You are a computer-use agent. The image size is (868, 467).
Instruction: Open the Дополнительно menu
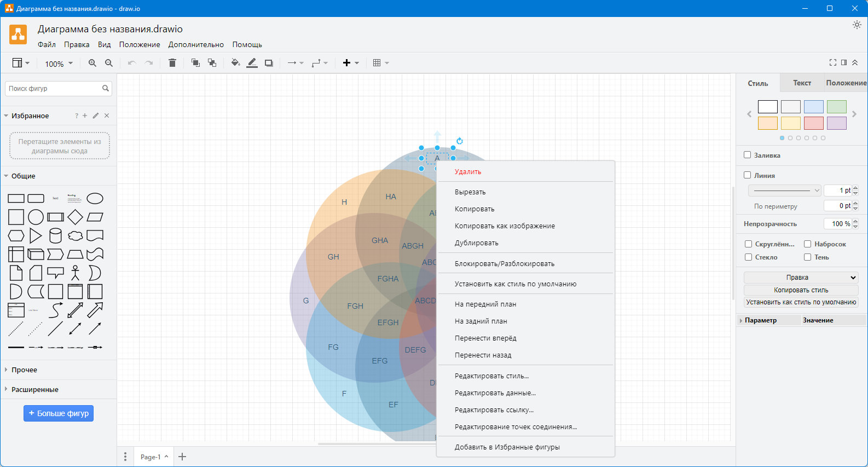(x=196, y=44)
